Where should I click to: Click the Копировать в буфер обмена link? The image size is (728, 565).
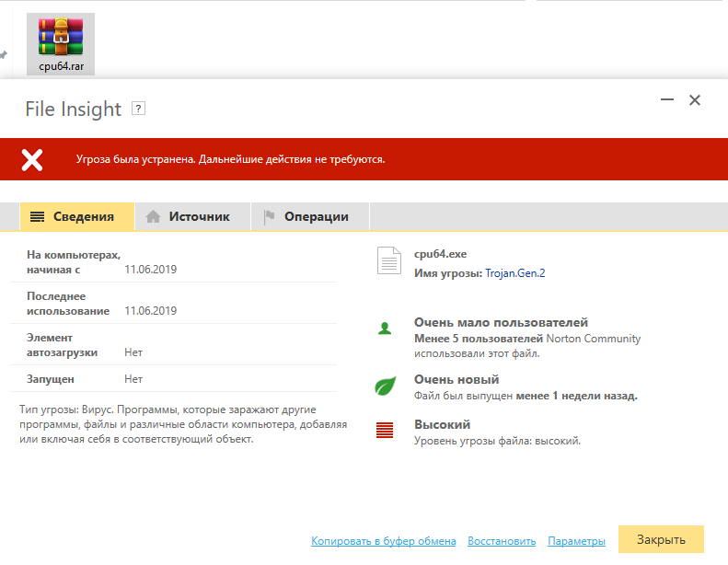[x=384, y=541]
